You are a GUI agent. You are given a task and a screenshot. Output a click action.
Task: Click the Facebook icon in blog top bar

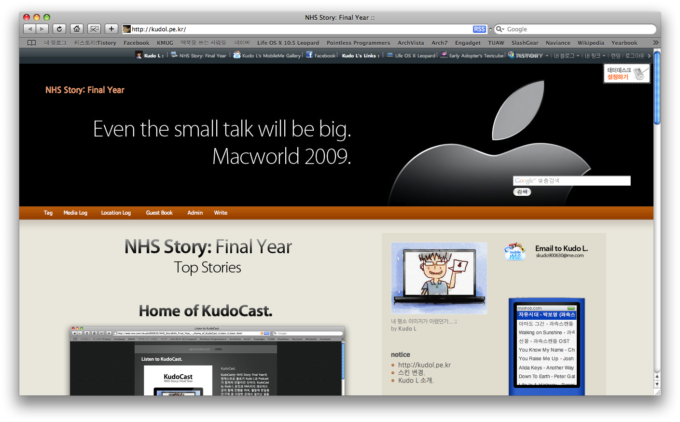tap(309, 55)
